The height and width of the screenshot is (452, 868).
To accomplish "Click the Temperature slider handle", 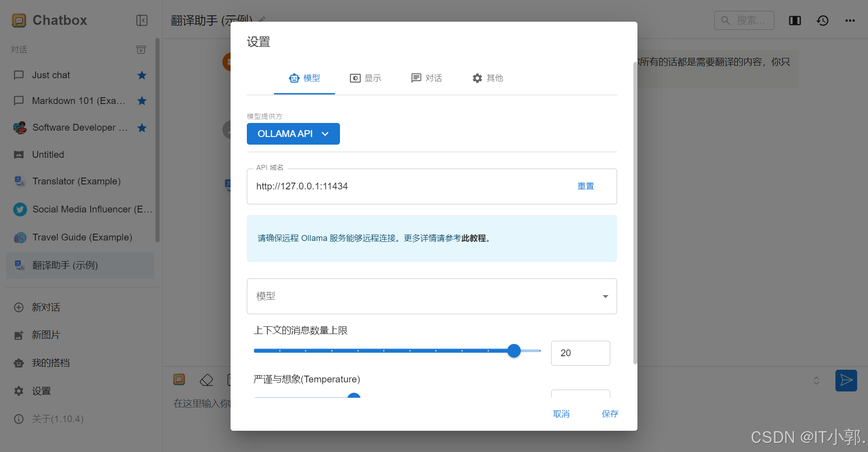I will 354,395.
